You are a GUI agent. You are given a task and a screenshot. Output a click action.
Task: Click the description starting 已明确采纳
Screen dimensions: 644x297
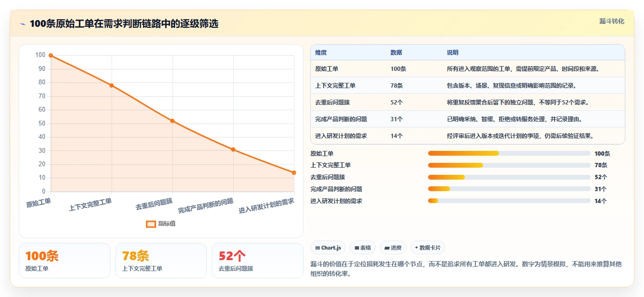[514, 119]
